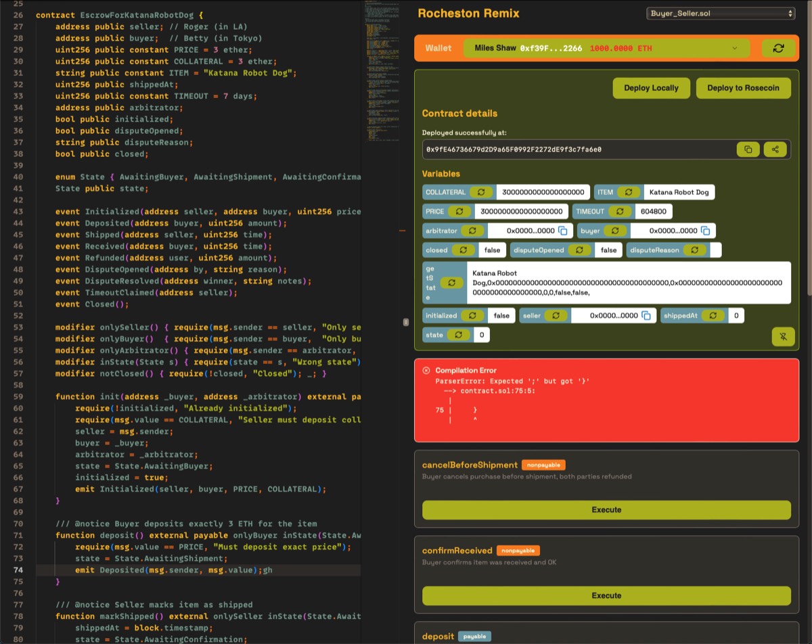Refresh the TIMEOUT variable
812x644 pixels.
click(x=621, y=212)
